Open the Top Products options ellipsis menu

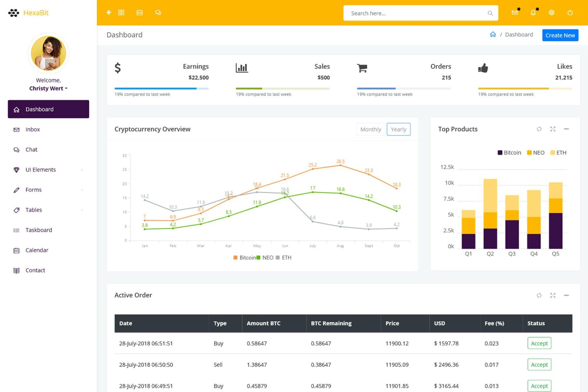click(x=567, y=129)
